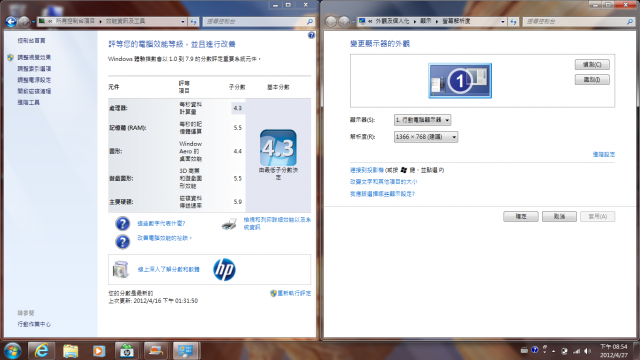Click 所有控制台項目 in performance window breadcrumb
This screenshot has height=360, width=640.
(x=76, y=21)
